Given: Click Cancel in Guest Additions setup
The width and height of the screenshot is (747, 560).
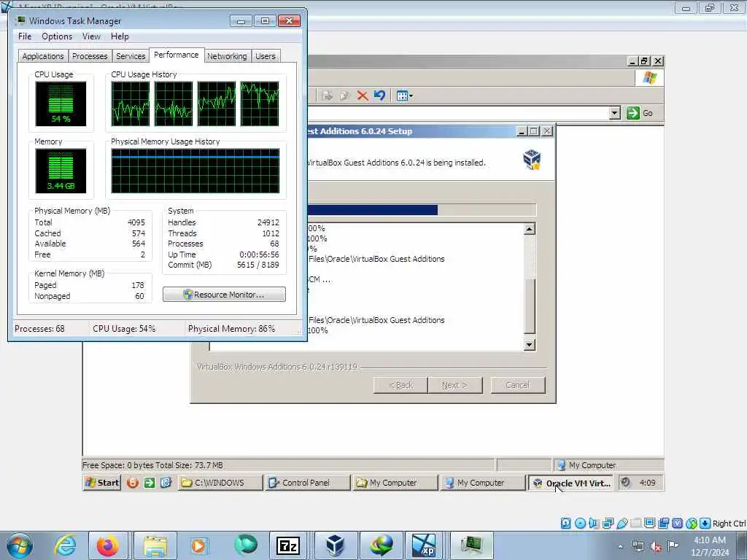Looking at the screenshot, I should click(x=518, y=385).
